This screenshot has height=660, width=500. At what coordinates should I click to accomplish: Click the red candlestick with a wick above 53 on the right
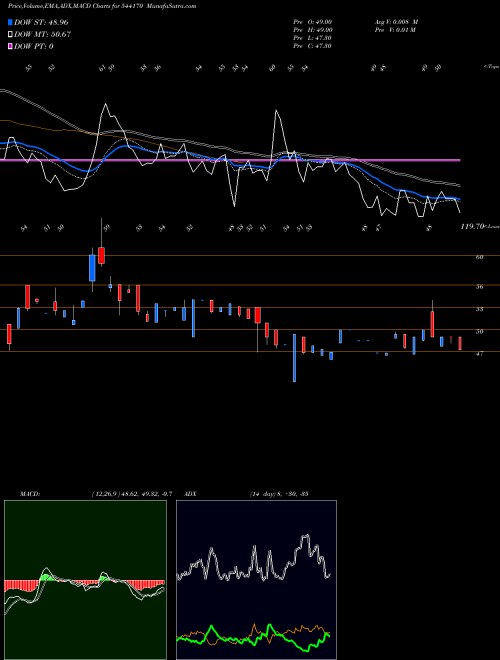click(x=432, y=323)
